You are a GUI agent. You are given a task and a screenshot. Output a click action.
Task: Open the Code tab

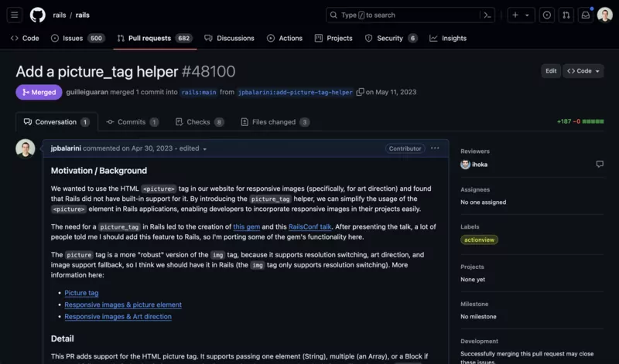[25, 38]
